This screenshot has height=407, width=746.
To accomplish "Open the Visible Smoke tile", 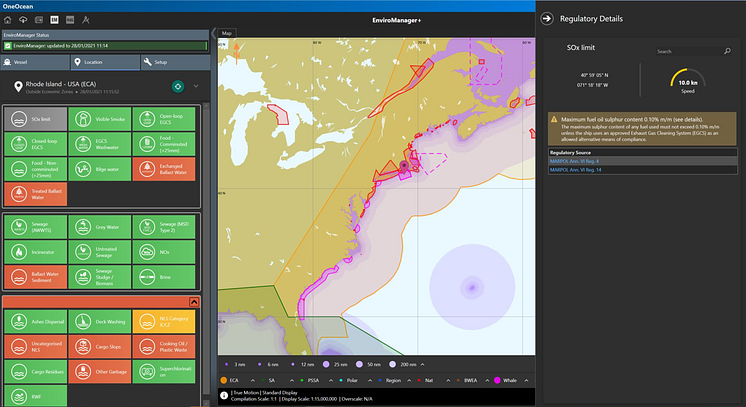I will coord(99,119).
